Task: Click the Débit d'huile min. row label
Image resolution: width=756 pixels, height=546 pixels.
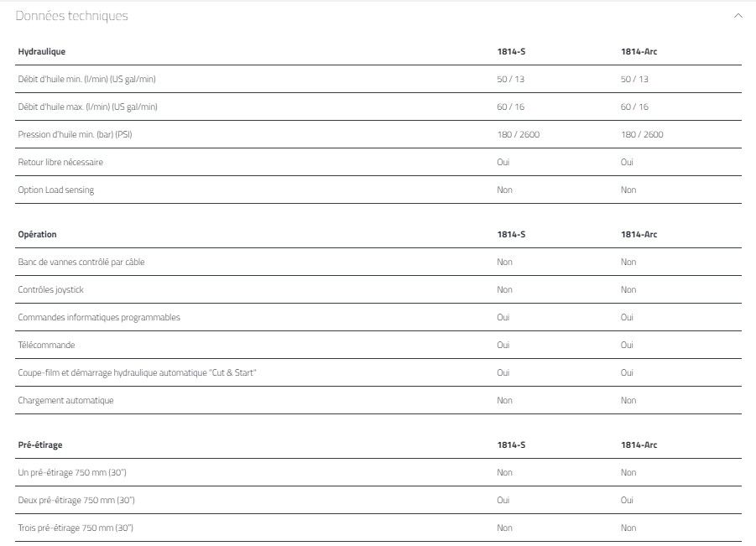Action: (86, 80)
